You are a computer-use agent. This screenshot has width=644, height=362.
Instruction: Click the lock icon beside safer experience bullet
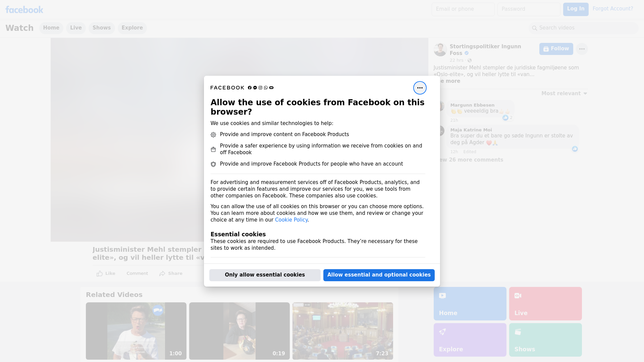213,149
